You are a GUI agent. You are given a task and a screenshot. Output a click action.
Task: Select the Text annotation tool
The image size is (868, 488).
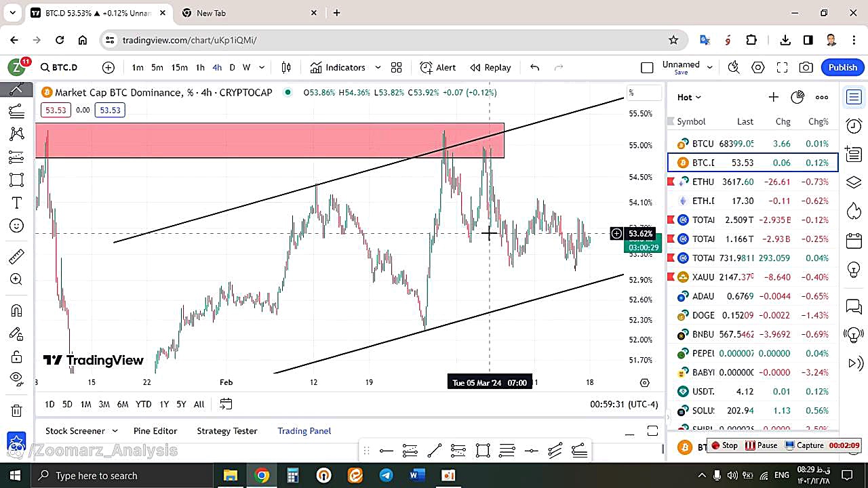click(x=16, y=203)
